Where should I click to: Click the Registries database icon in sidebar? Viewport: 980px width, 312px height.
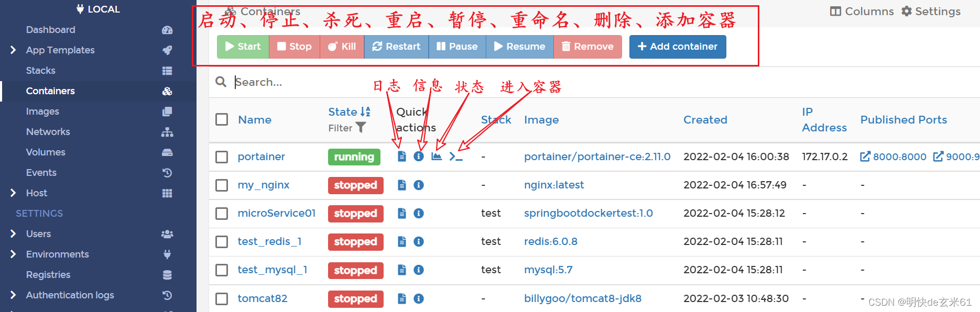click(167, 275)
